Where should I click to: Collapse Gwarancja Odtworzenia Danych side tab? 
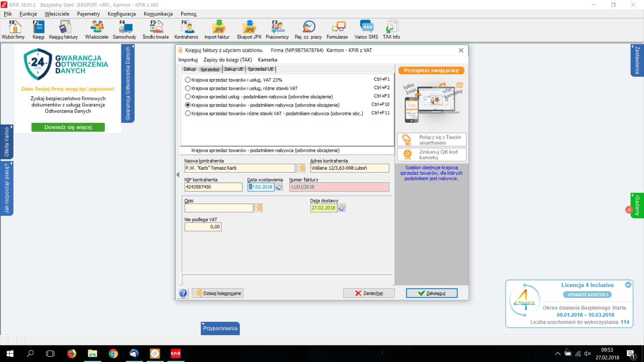128,83
